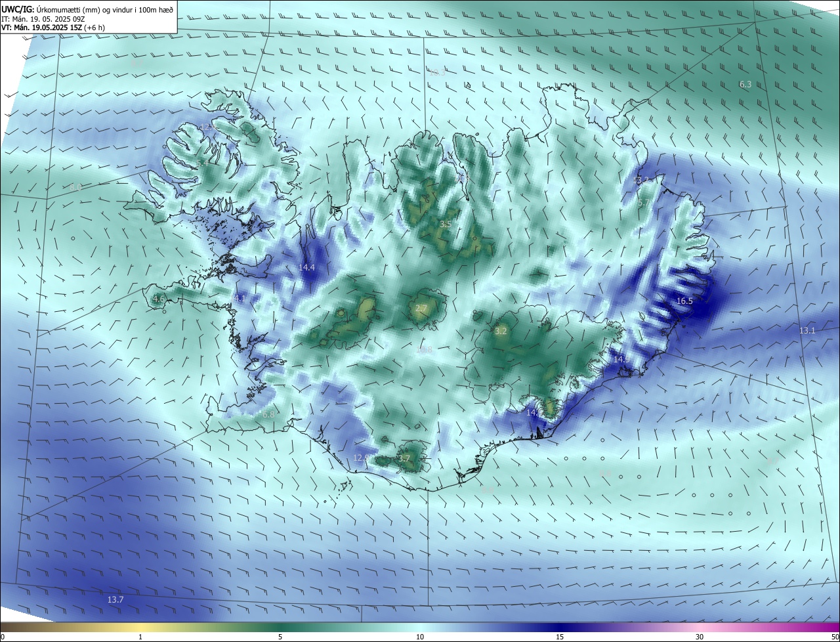The image size is (840, 642).
Task: Click the 6.8 value near Reykjanes peninsula
Action: click(x=268, y=414)
